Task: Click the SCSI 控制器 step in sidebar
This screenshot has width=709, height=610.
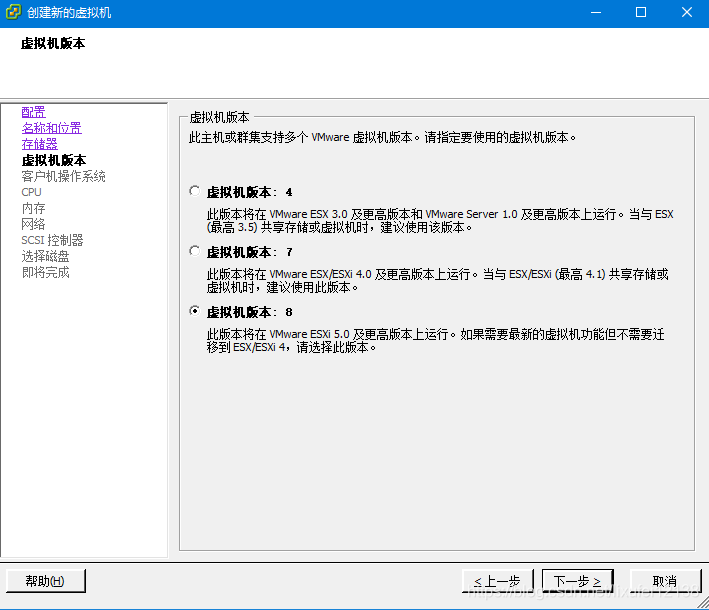Action: tap(52, 240)
